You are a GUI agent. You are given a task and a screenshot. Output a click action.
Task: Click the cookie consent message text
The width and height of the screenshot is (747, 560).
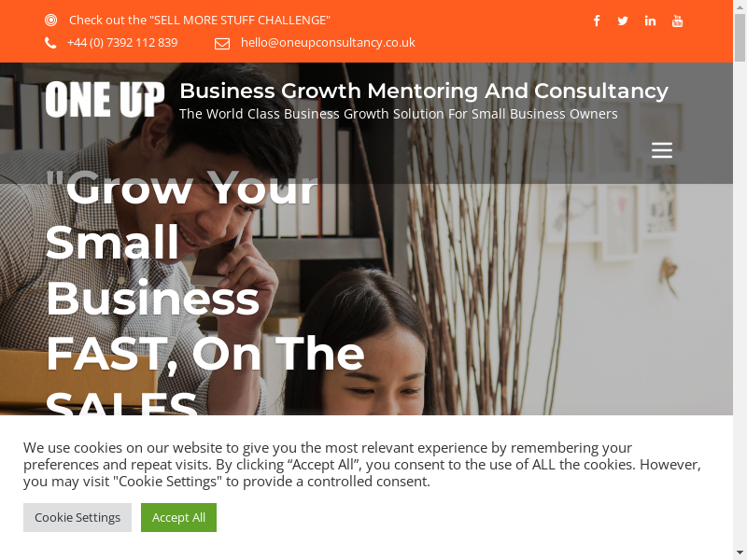362,464
